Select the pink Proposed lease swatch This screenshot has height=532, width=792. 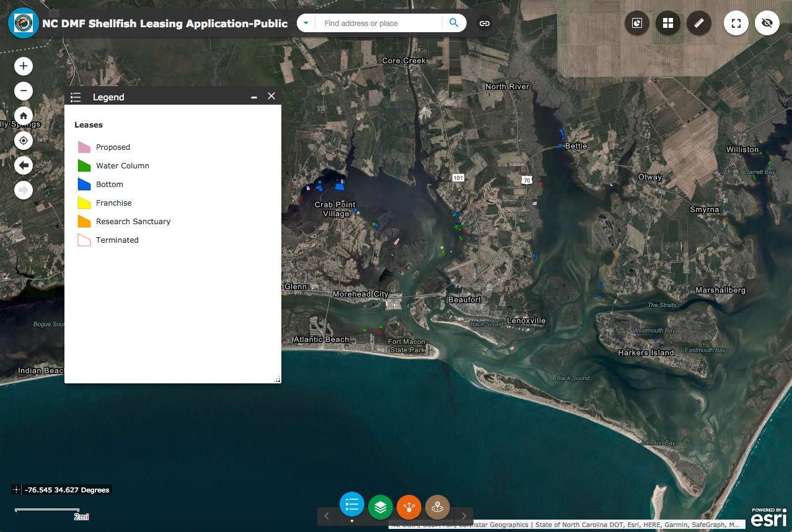pos(84,147)
